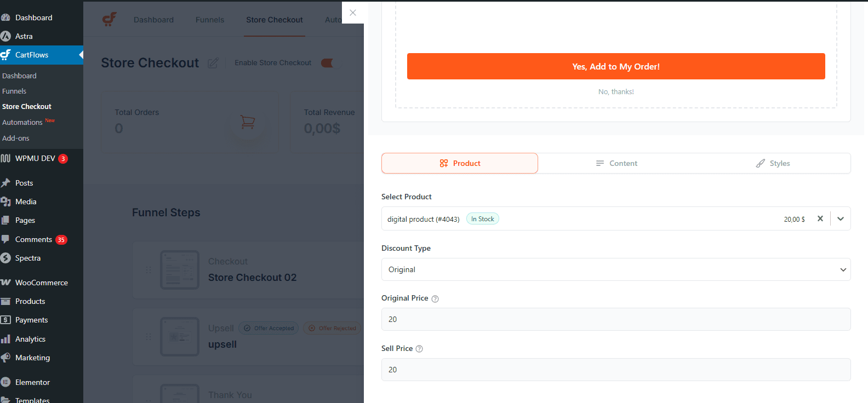Open the Pages icon
Viewport: 868px width, 403px height.
point(5,220)
